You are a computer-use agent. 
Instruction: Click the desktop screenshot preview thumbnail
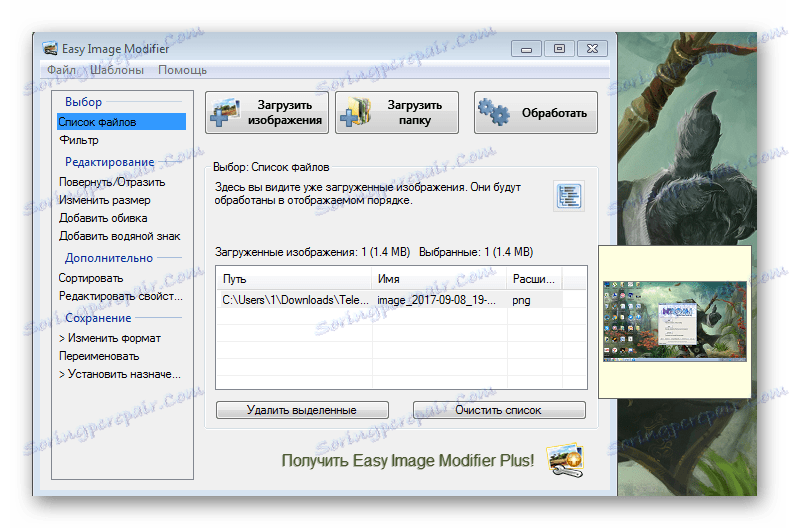coord(674,321)
